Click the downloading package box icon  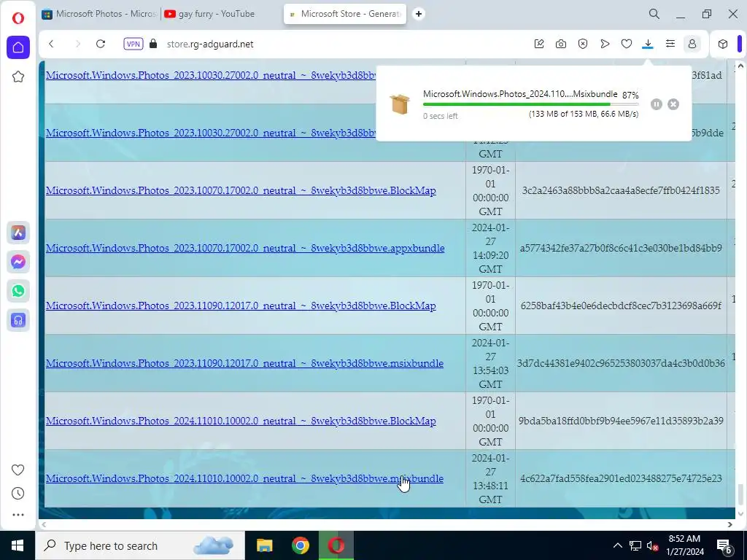[400, 104]
